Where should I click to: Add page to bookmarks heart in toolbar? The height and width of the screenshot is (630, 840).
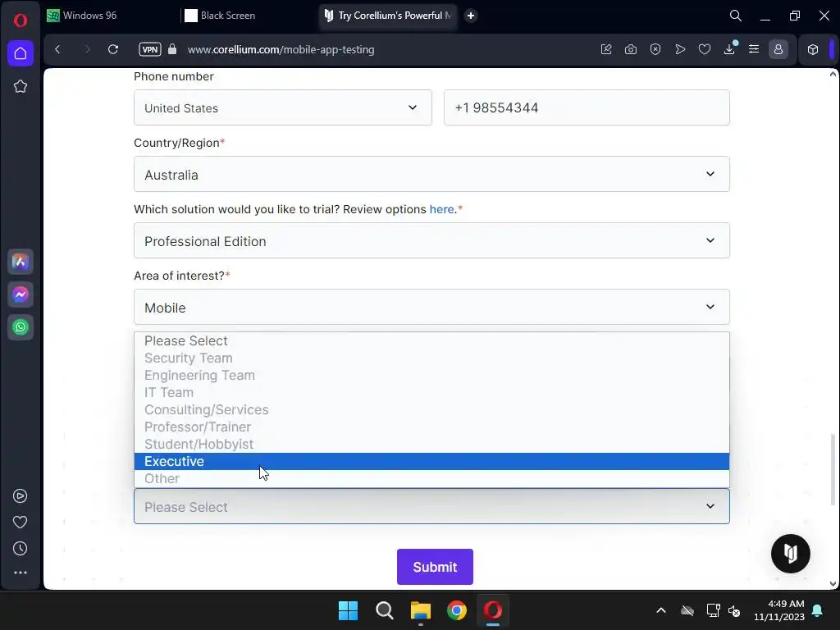coord(705,49)
